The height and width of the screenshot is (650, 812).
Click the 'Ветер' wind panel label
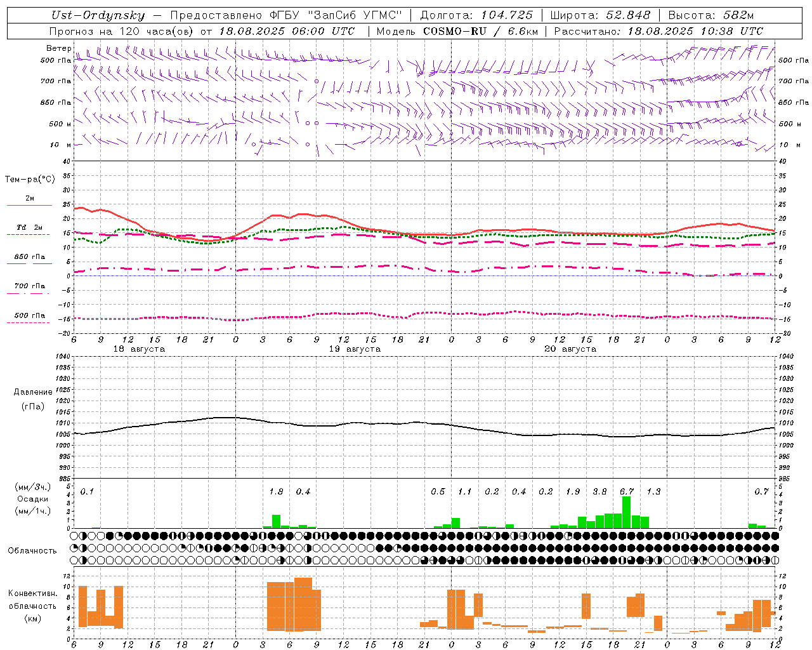pos(58,48)
